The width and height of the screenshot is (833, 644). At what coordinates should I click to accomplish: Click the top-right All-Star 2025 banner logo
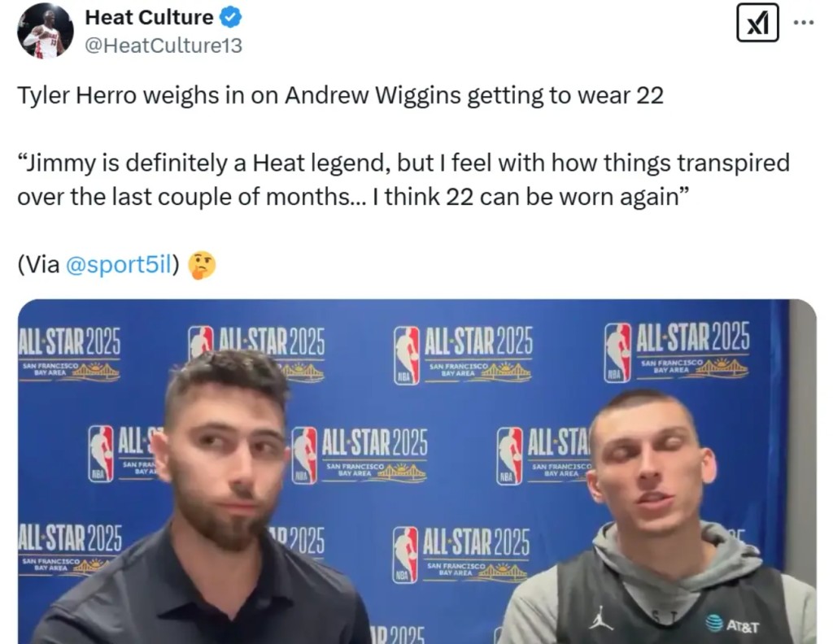point(678,350)
